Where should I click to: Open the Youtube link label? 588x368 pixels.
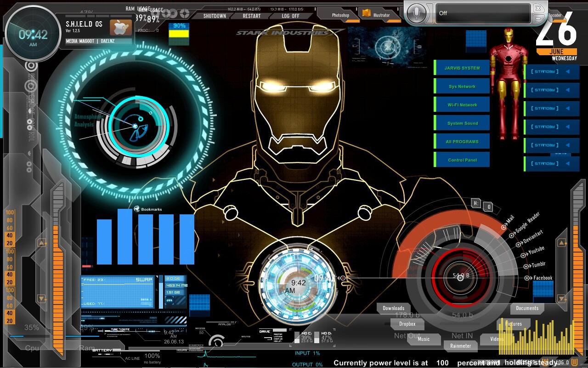[536, 251]
